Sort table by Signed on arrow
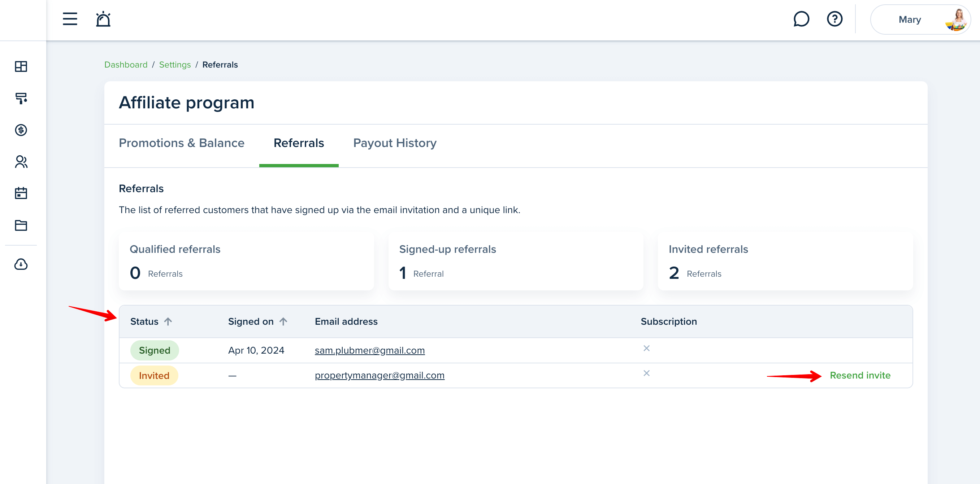Screen dimensions: 980x484 283,321
